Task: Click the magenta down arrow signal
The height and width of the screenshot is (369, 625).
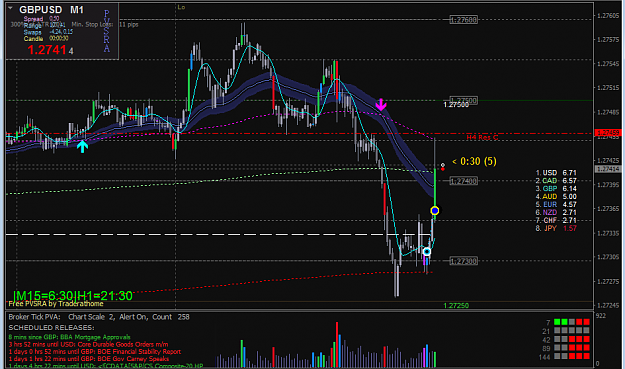Action: pos(381,104)
